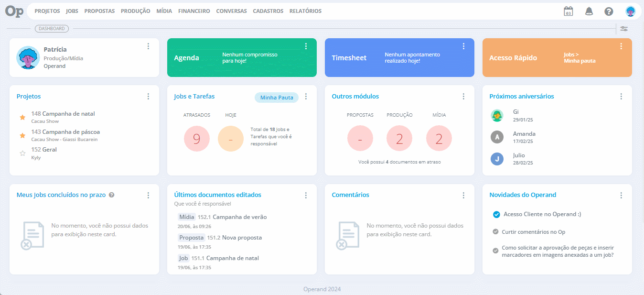Star the 152 Geral project
This screenshot has width=644, height=295.
(x=22, y=153)
